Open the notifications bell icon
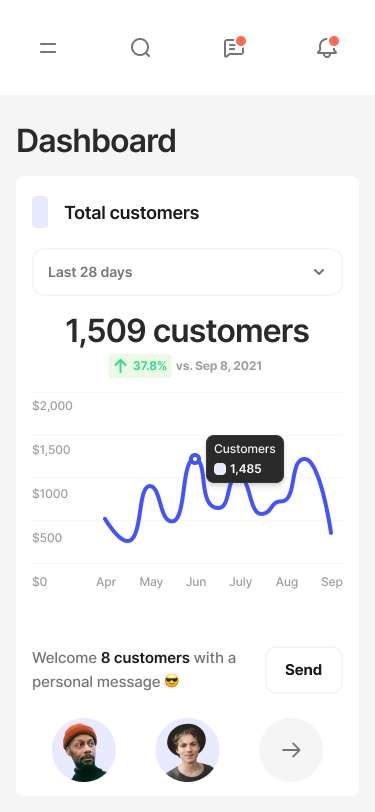 point(327,48)
